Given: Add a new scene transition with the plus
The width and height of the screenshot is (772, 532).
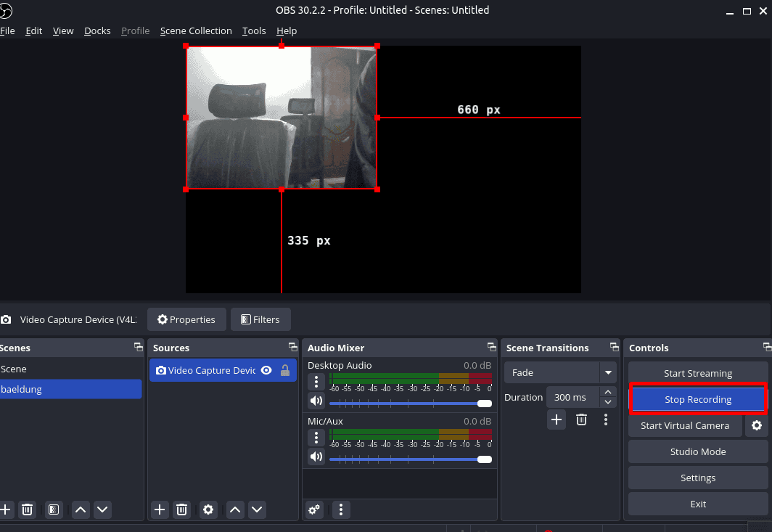Looking at the screenshot, I should pyautogui.click(x=556, y=420).
